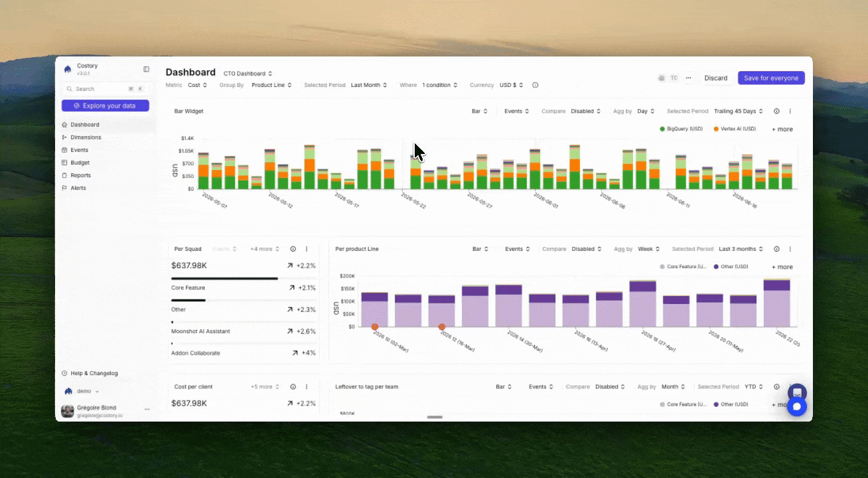Open Bar Widget kebab menu
The image size is (868, 478).
(x=790, y=112)
